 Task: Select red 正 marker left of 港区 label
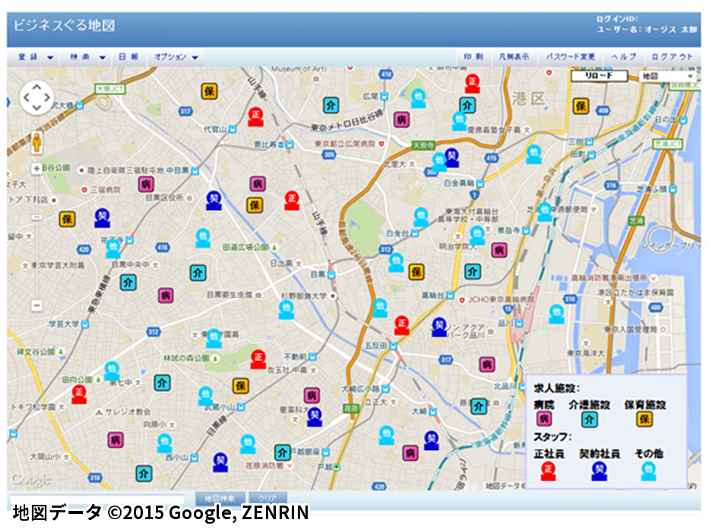pos(472,84)
